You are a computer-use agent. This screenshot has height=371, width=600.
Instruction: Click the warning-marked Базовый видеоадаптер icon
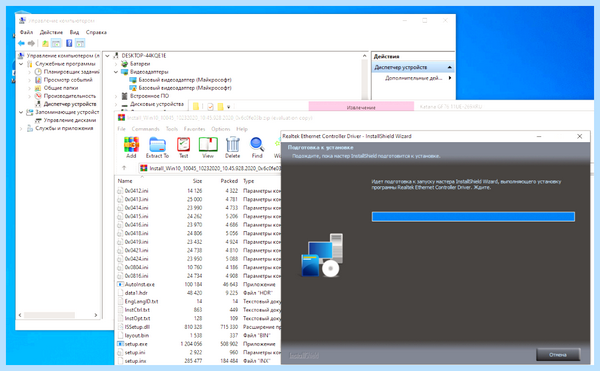click(133, 88)
